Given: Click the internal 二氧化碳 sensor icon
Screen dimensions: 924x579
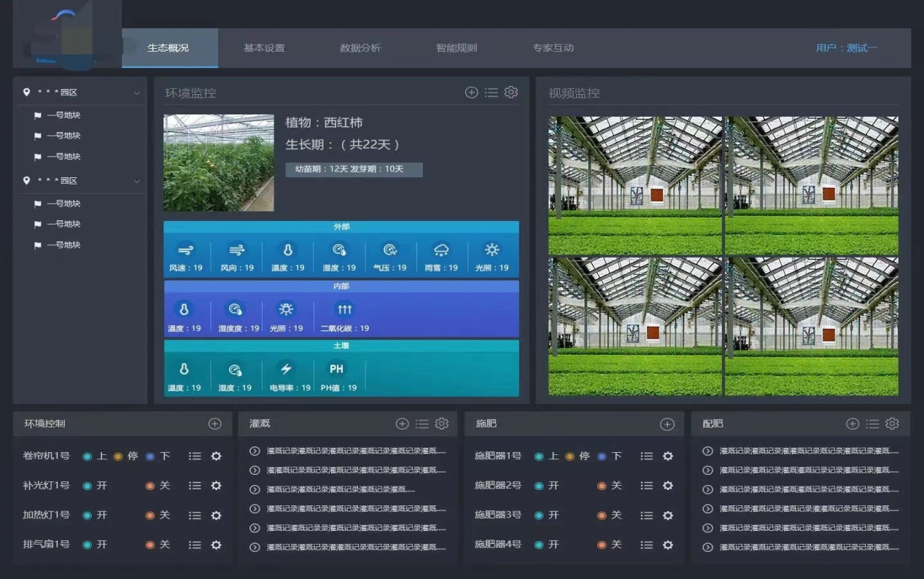Looking at the screenshot, I should 344,310.
